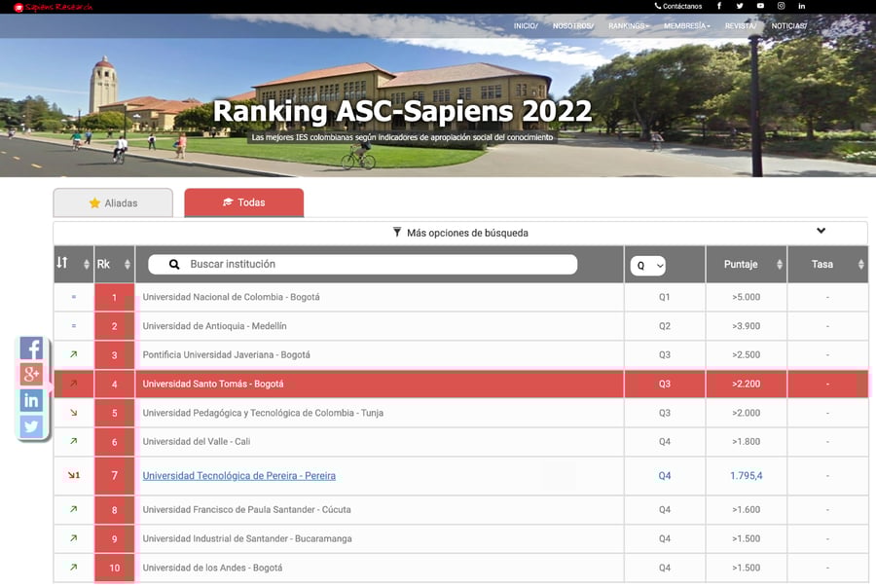Select Universidad de los Andes - Bogotá row
This screenshot has width=876, height=588.
pyautogui.click(x=461, y=568)
